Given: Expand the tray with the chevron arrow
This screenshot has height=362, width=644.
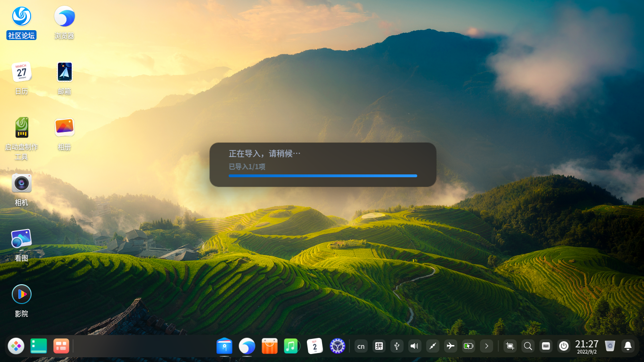Looking at the screenshot, I should pos(486,346).
